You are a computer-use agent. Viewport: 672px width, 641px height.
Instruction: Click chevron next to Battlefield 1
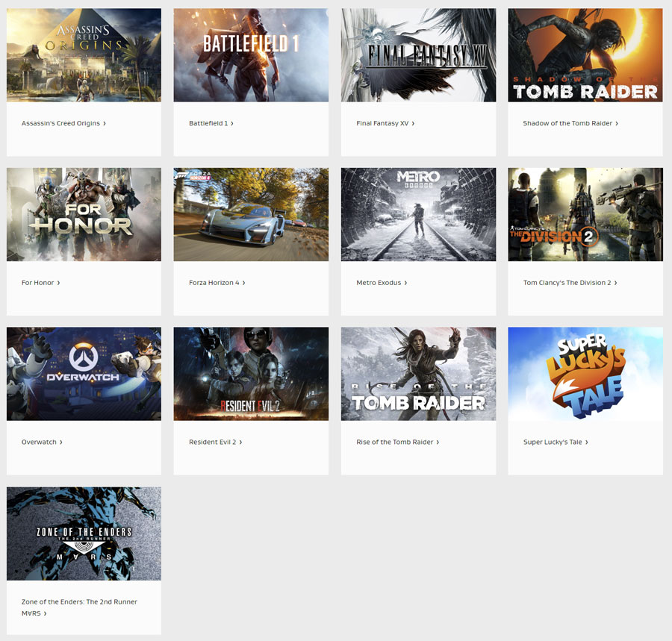pos(232,123)
